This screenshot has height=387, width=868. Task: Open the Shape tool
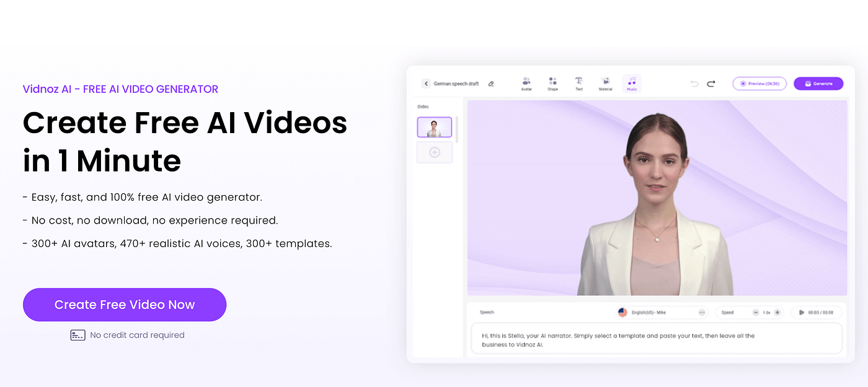click(552, 84)
